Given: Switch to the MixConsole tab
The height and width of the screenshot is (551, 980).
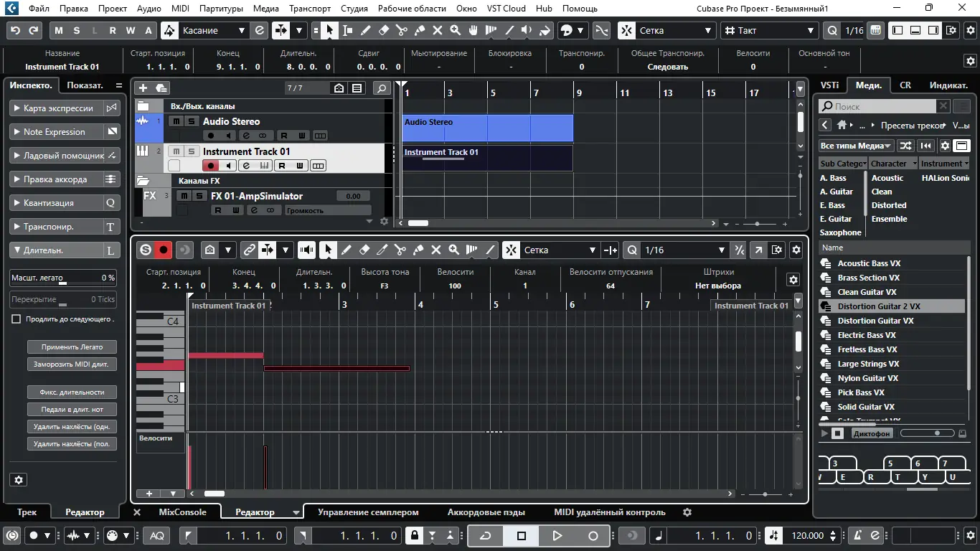Looking at the screenshot, I should (182, 512).
